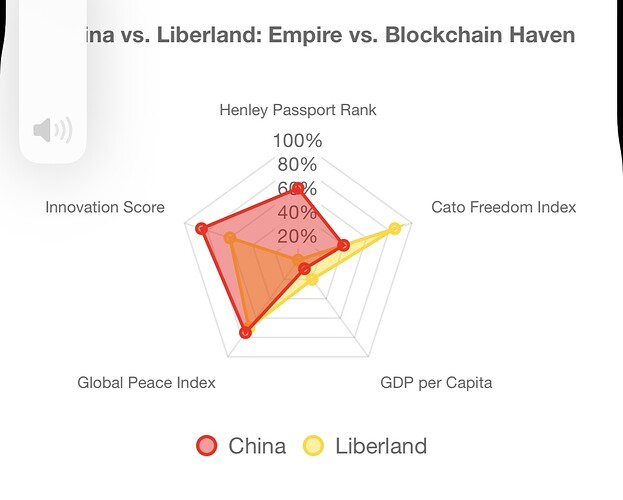
Task: Click Liberland's yellow point on GDP per Capita axis
Action: [x=312, y=280]
